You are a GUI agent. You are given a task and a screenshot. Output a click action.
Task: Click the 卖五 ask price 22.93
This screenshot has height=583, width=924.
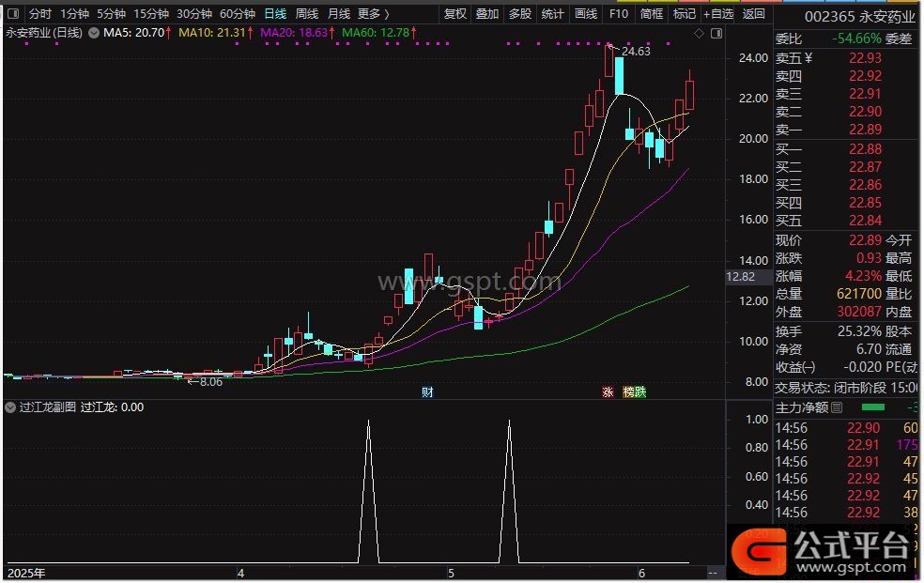click(865, 58)
